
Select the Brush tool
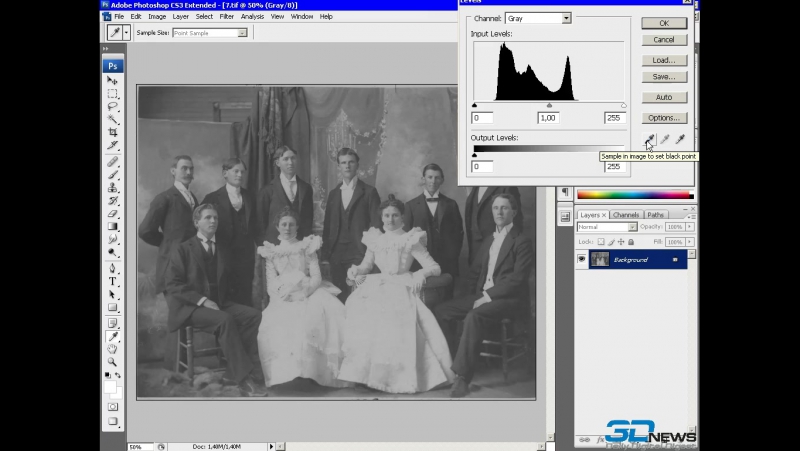(112, 174)
